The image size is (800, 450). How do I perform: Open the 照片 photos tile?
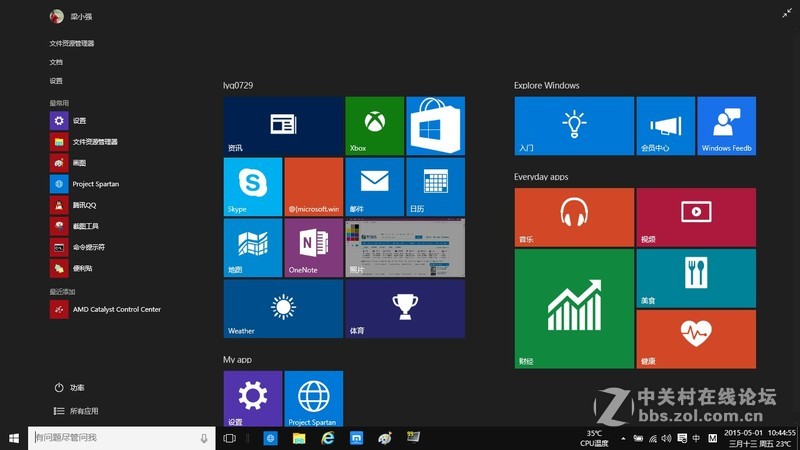[405, 248]
